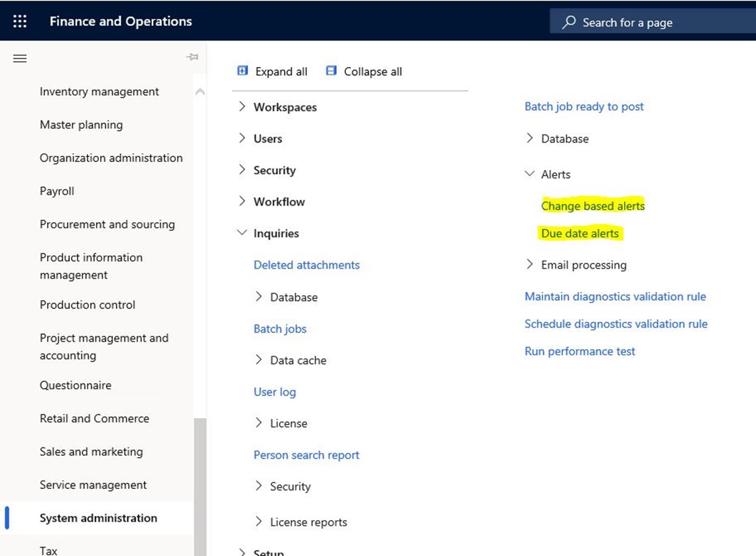Collapse the Inquiries section
Screen dimensions: 756x556
(x=242, y=233)
